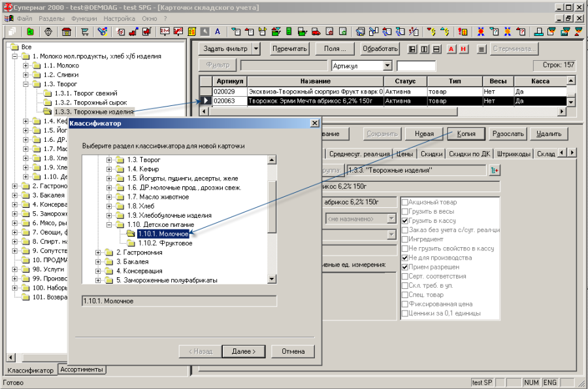
Task: Click the red forklift with blue flag icon
Action: click(134, 32)
